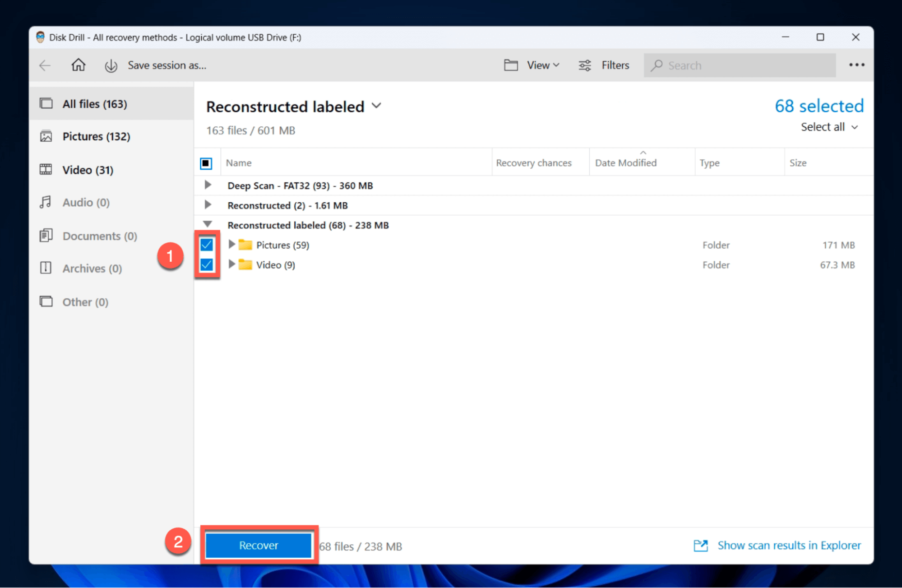This screenshot has height=588, width=902.
Task: Switch to the Pictures (132) category
Action: (x=111, y=136)
